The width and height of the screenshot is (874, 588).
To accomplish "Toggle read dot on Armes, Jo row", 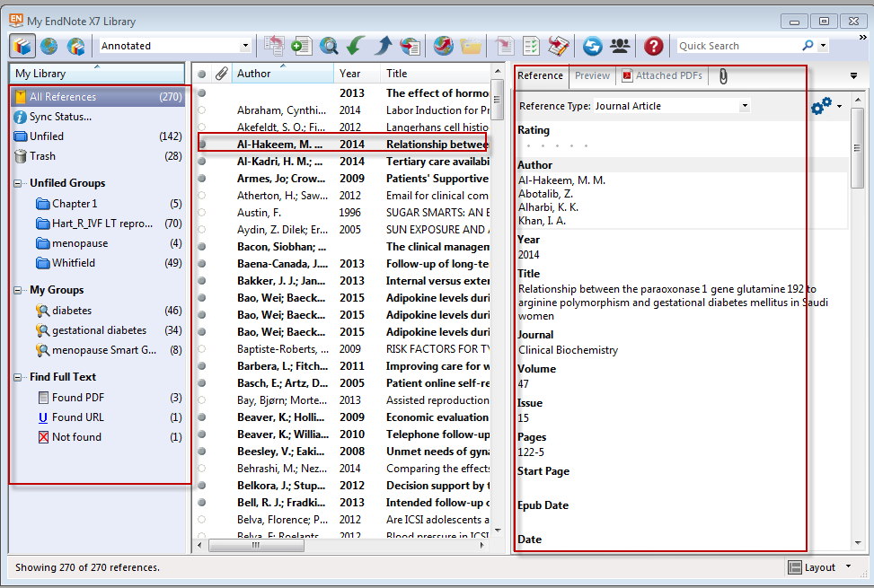I will click(202, 178).
